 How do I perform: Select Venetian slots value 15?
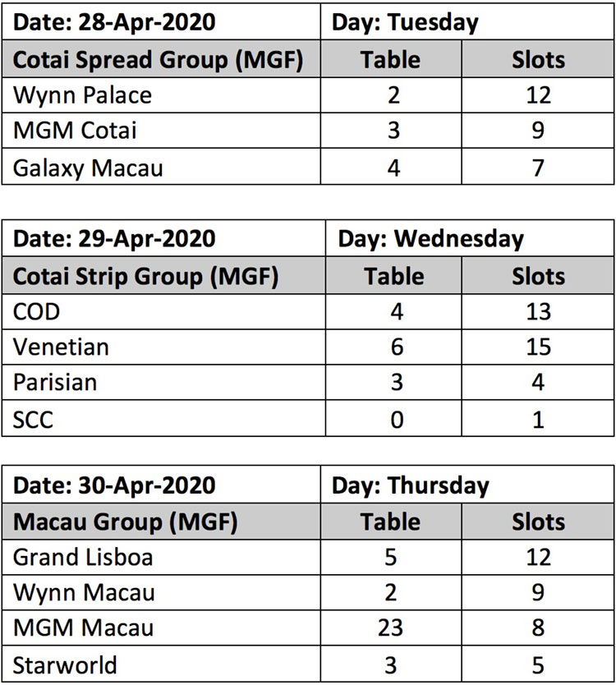[x=538, y=347]
